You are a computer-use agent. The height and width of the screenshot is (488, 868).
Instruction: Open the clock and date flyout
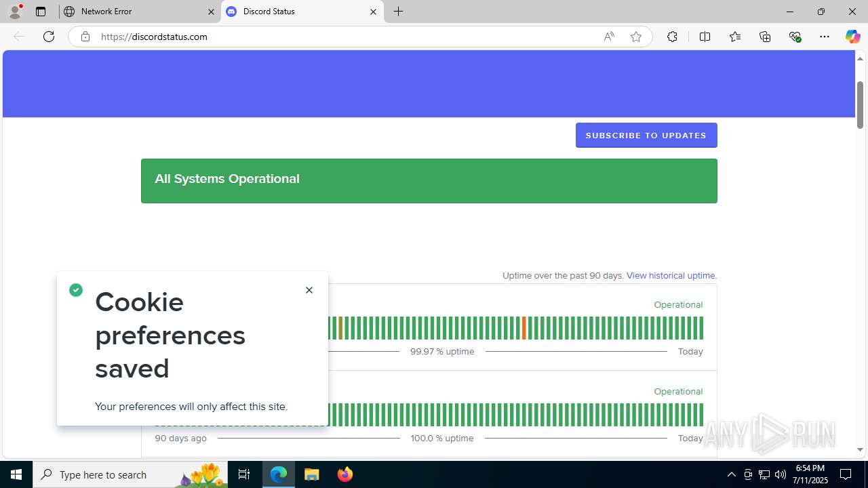[x=810, y=474]
